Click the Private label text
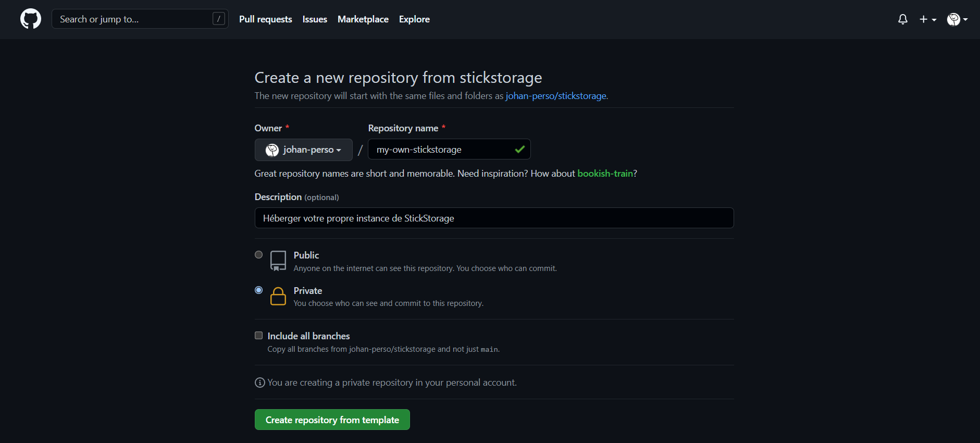This screenshot has height=443, width=980. (308, 291)
